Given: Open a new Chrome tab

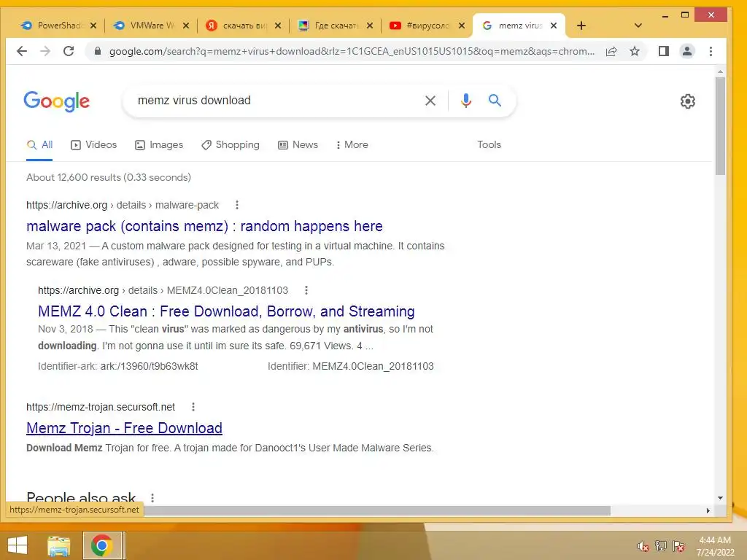Looking at the screenshot, I should [x=581, y=26].
